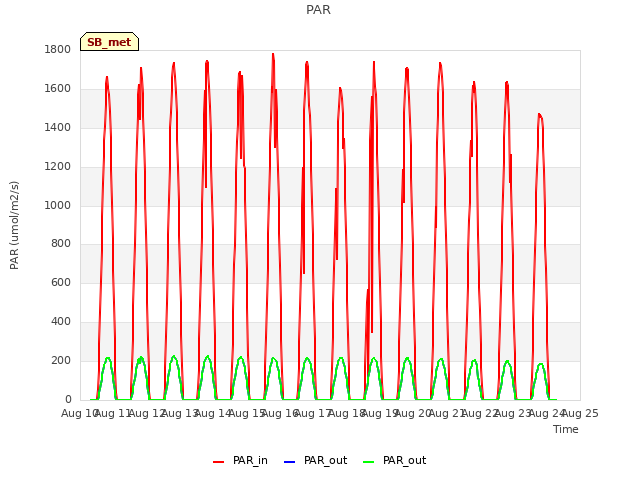Image resolution: width=640 pixels, height=480 pixels.
Task: Click the red PAR_in legend swatch
Action: coord(219,462)
